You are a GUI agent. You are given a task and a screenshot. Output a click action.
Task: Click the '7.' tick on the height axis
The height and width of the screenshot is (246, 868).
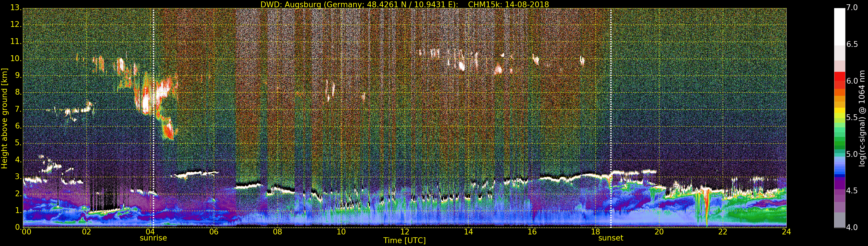18,109
